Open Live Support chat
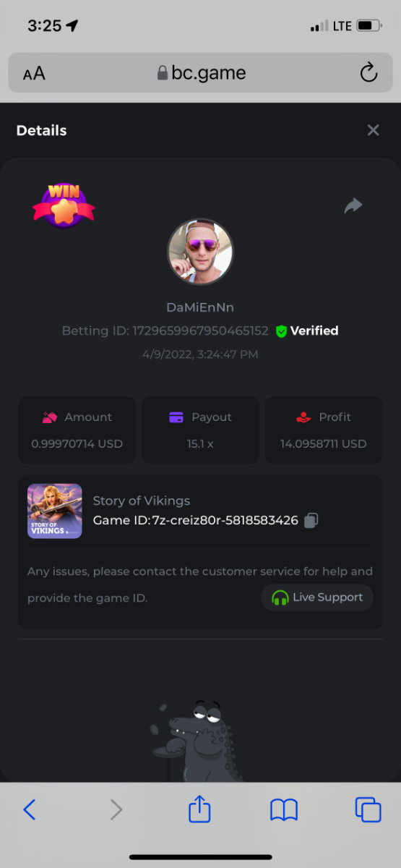 tap(317, 597)
